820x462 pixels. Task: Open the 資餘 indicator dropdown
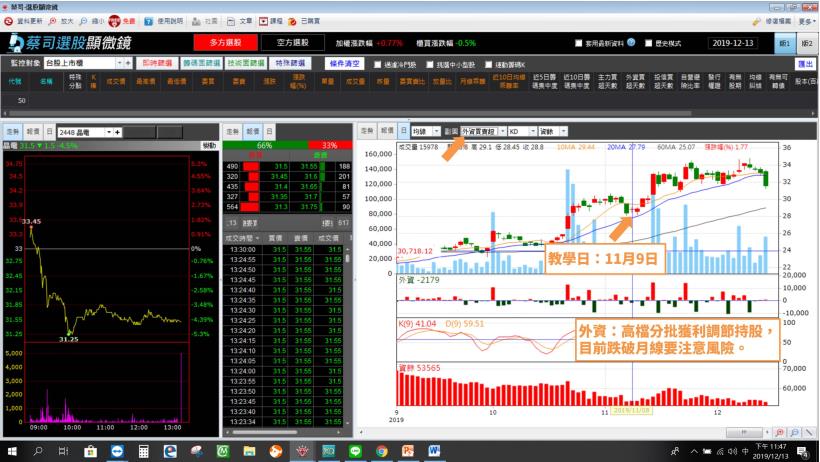[563, 131]
